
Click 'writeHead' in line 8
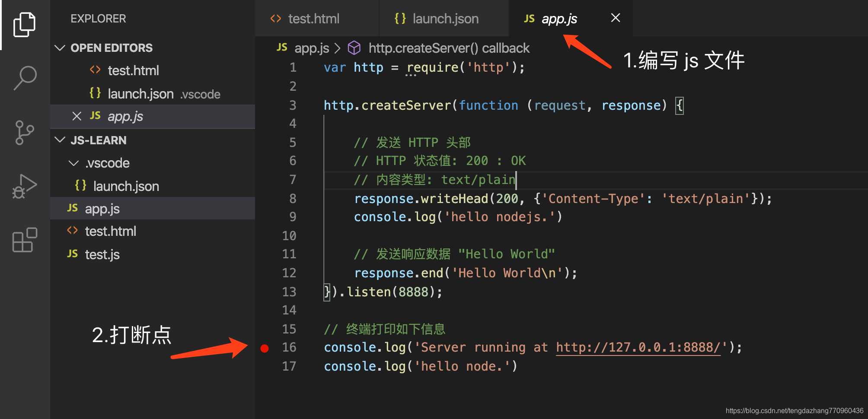pyautogui.click(x=454, y=199)
